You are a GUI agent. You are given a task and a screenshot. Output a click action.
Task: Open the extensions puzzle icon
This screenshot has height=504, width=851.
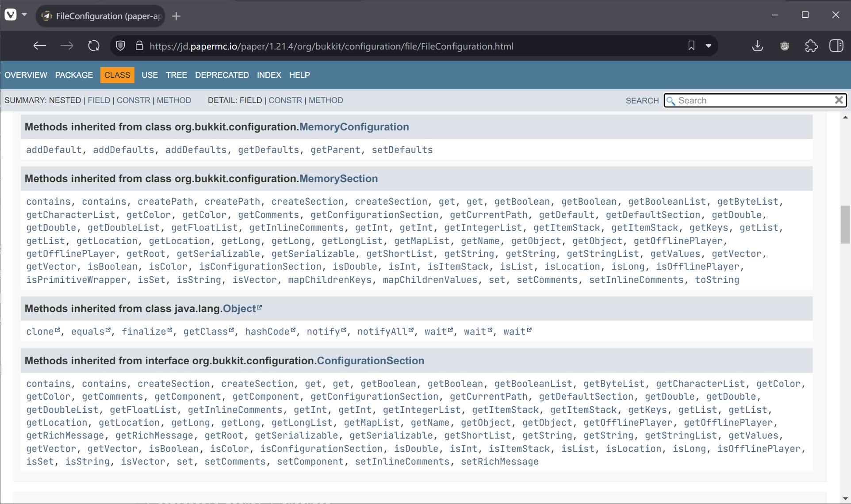click(x=811, y=46)
